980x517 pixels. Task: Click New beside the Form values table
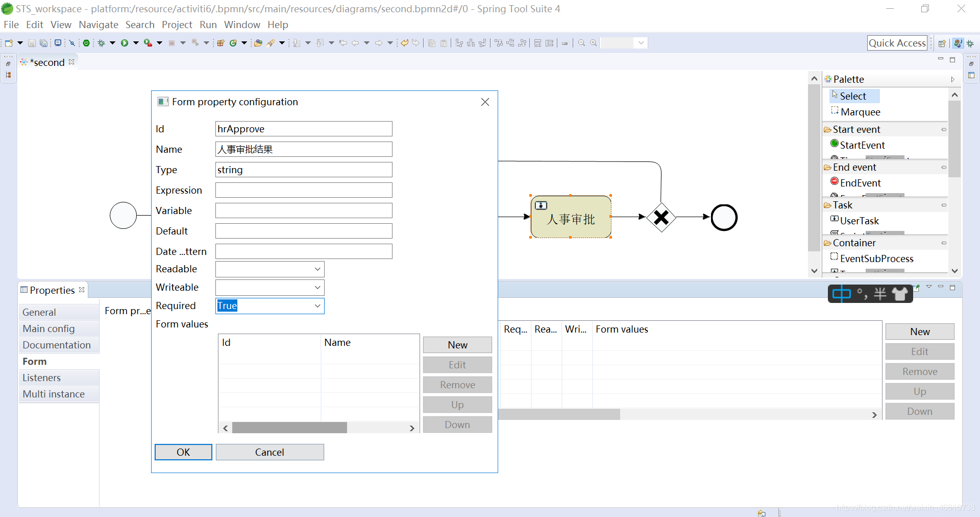click(457, 345)
